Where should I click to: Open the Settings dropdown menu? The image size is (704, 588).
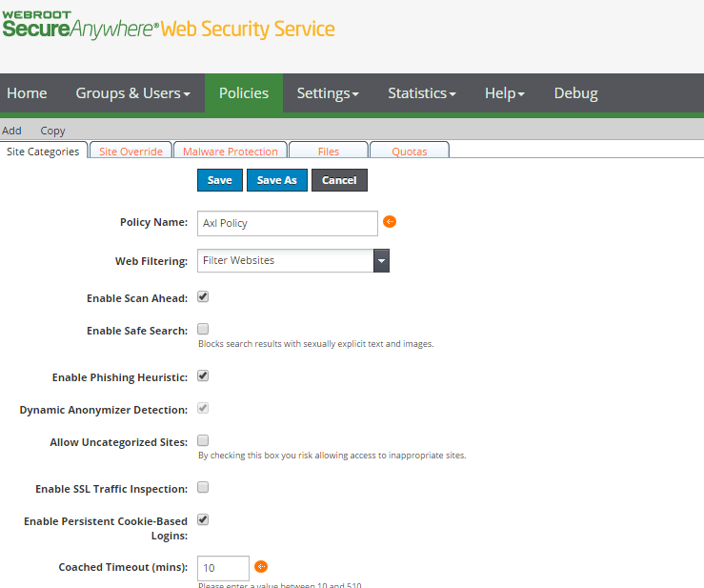(x=328, y=93)
